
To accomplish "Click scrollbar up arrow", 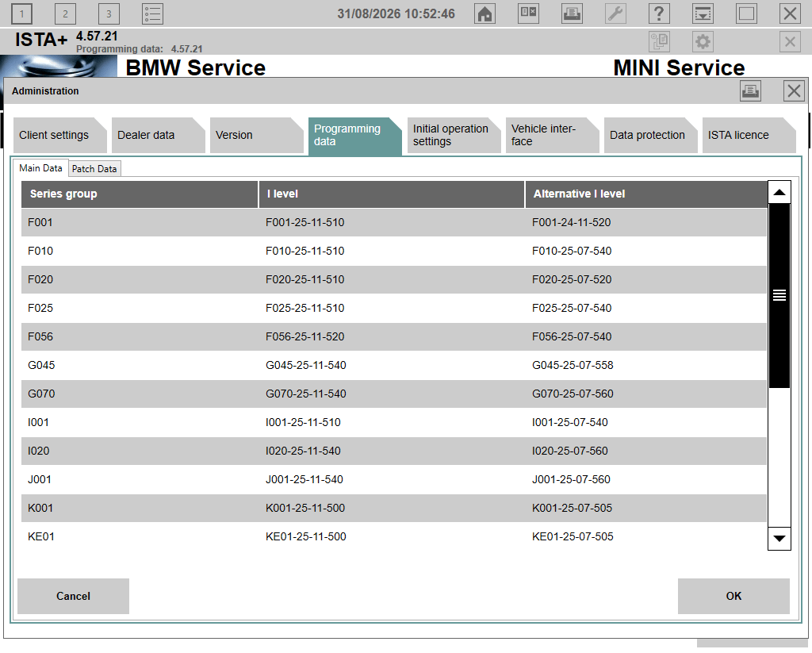I will 779,192.
